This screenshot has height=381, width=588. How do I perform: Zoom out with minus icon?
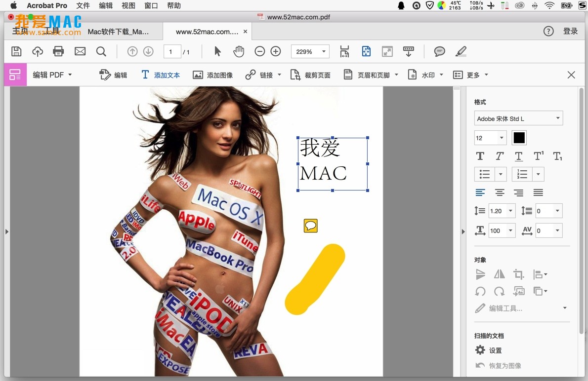[259, 51]
